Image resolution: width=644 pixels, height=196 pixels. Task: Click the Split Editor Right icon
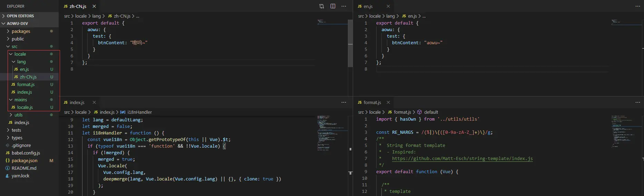tap(333, 6)
